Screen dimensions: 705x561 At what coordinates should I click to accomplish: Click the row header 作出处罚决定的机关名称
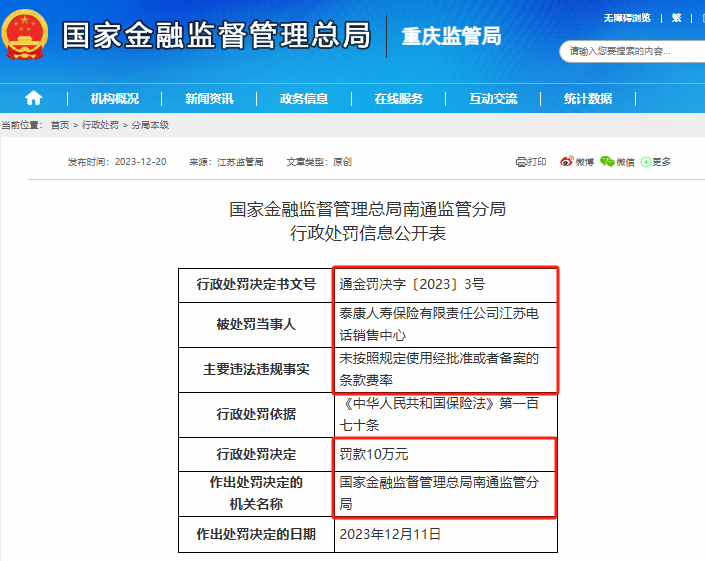pos(256,494)
